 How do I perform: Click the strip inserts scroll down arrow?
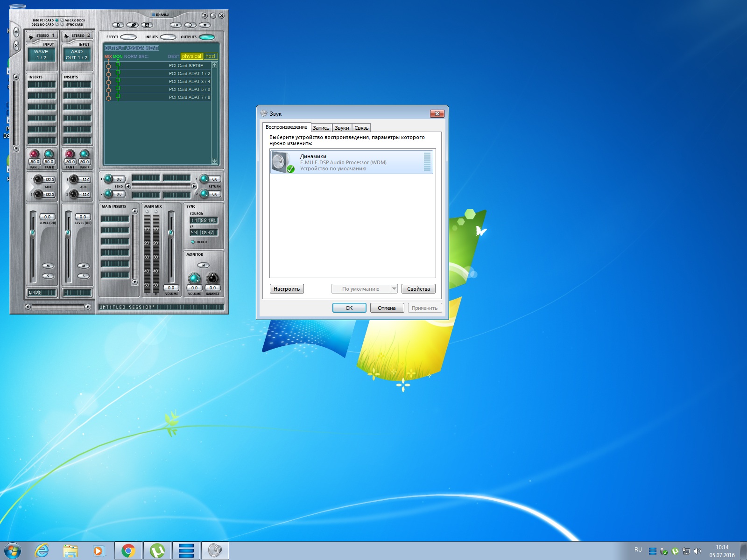[x=16, y=149]
